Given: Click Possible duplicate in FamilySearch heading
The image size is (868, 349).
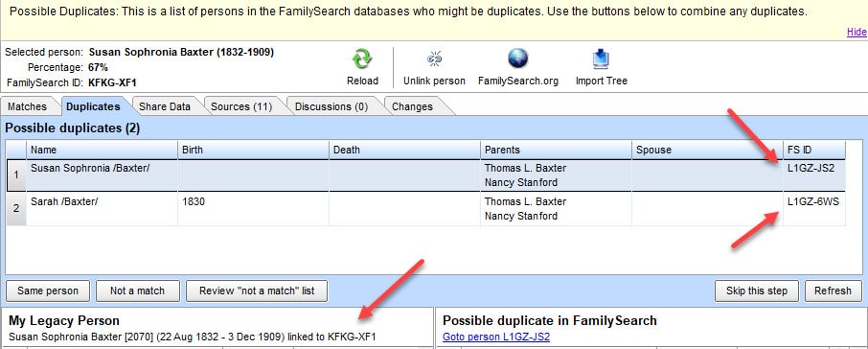Looking at the screenshot, I should (550, 320).
